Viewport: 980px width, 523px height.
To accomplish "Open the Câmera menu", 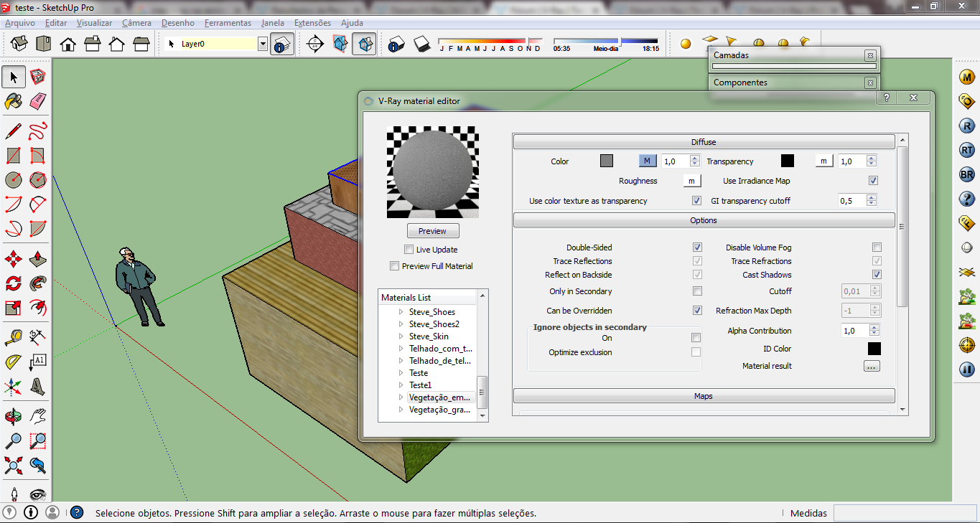I will pyautogui.click(x=136, y=23).
